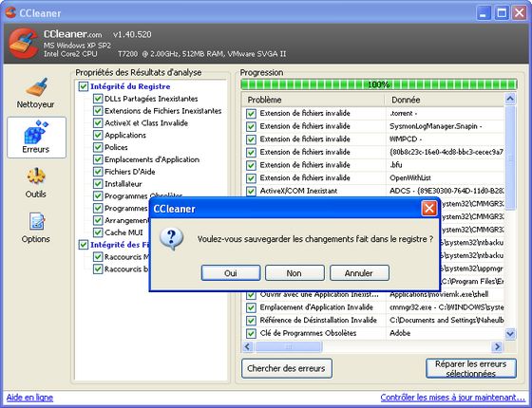This screenshot has height=408, width=532.
Task: Open the Nettoyeur cleaner section
Action: tap(36, 93)
